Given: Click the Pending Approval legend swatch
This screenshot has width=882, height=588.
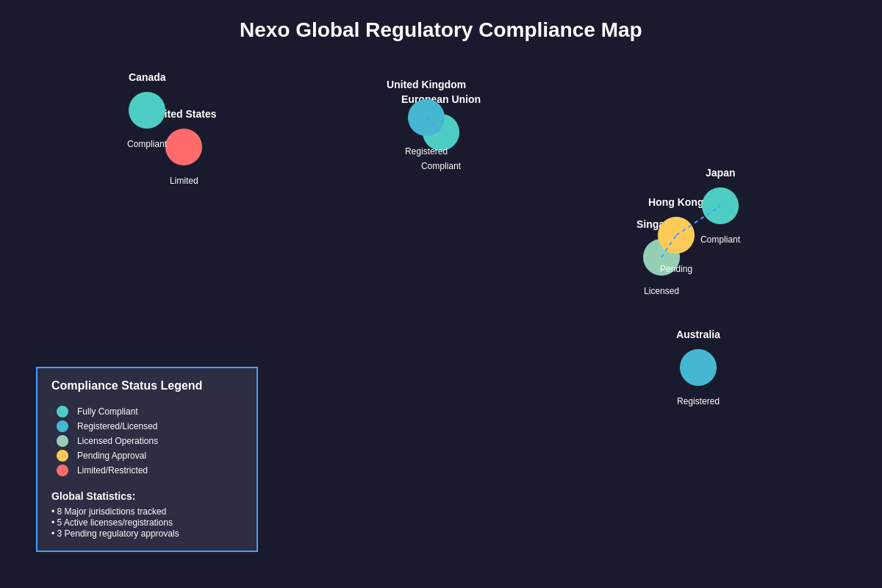Looking at the screenshot, I should pos(62,456).
